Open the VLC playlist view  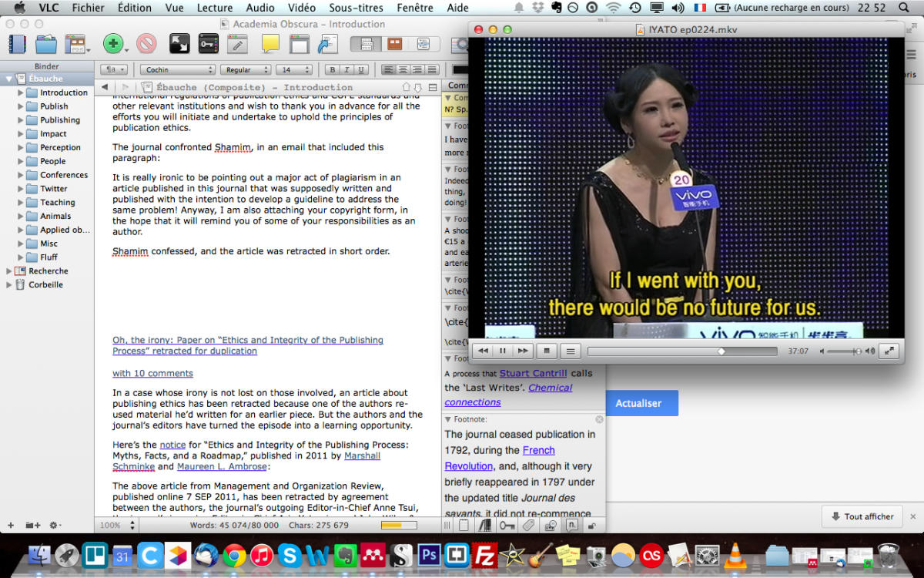pos(570,351)
